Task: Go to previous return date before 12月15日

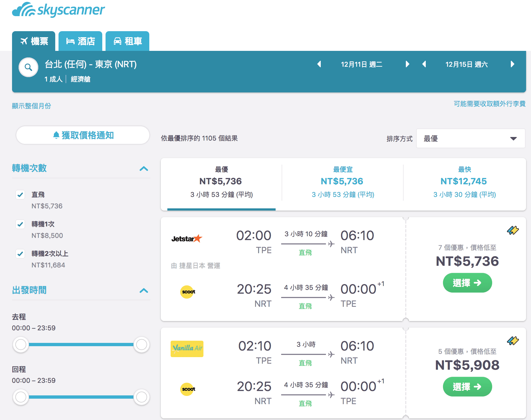Action: coord(424,64)
